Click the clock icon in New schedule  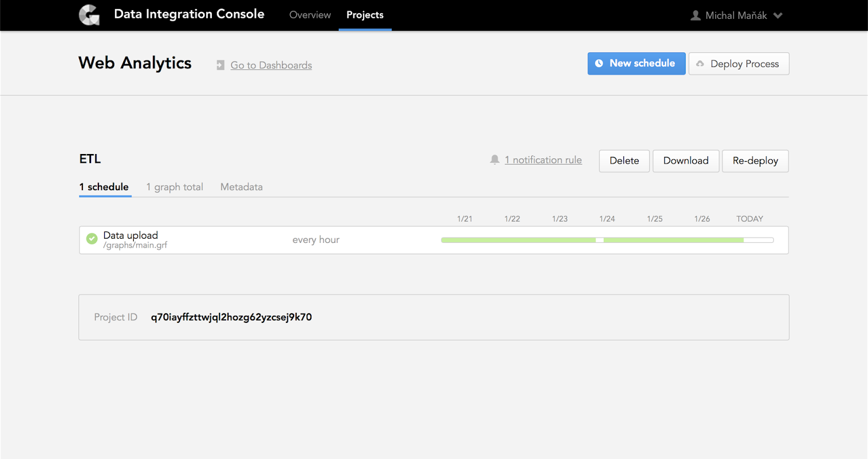click(599, 63)
